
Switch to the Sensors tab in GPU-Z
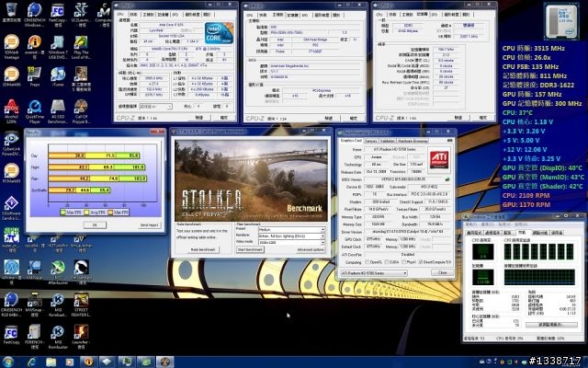click(370, 141)
